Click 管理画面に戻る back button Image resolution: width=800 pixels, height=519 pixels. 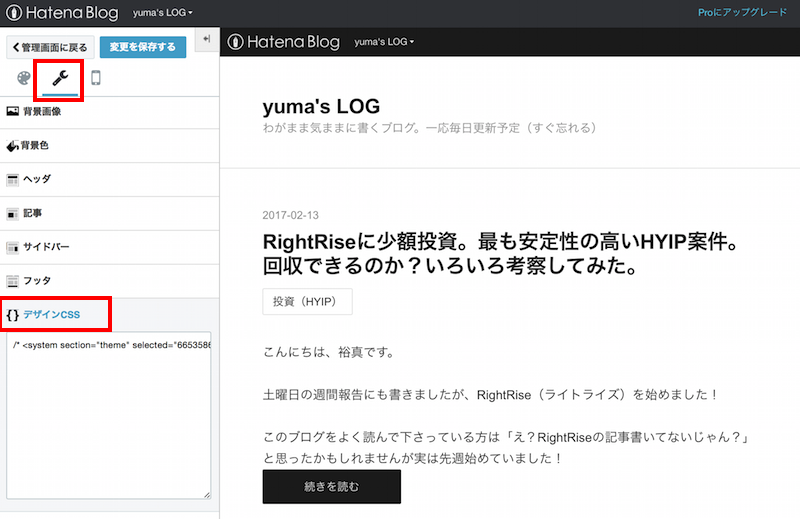coord(50,47)
